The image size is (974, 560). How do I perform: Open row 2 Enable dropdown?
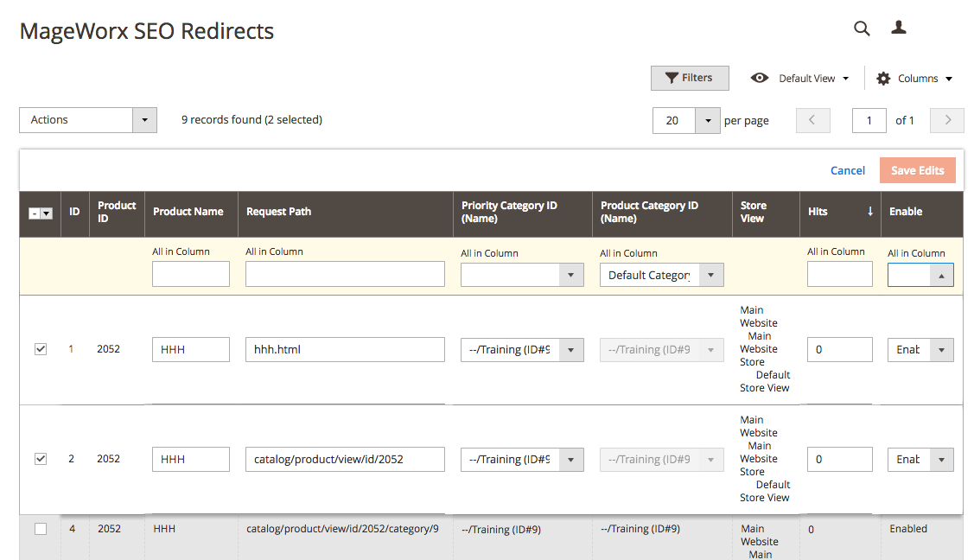(x=920, y=460)
